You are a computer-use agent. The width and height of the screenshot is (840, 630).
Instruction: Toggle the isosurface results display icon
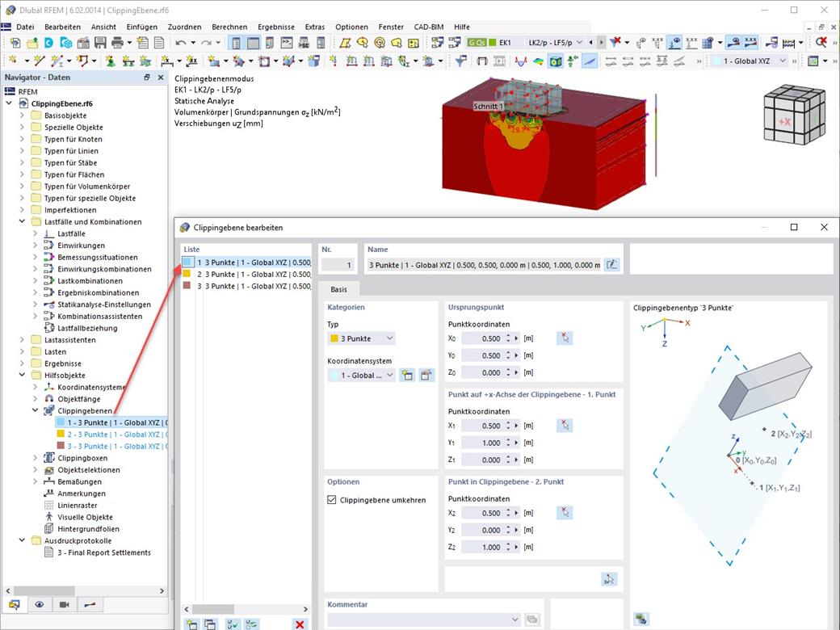[538, 61]
